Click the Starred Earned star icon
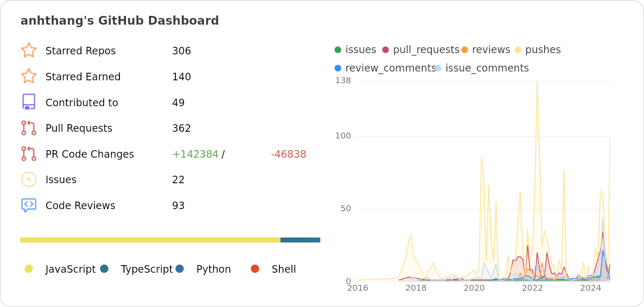This screenshot has width=644, height=307. (x=29, y=77)
